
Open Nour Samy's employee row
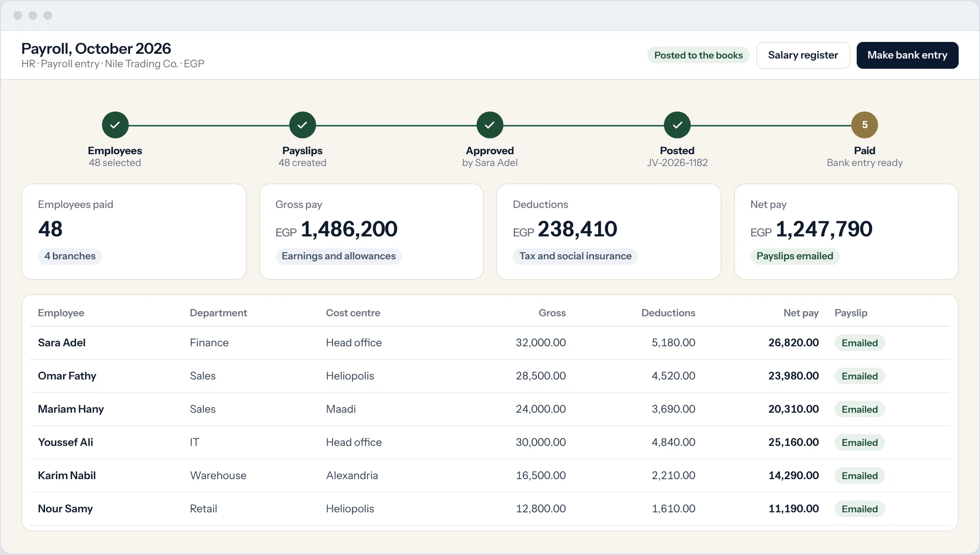point(490,509)
